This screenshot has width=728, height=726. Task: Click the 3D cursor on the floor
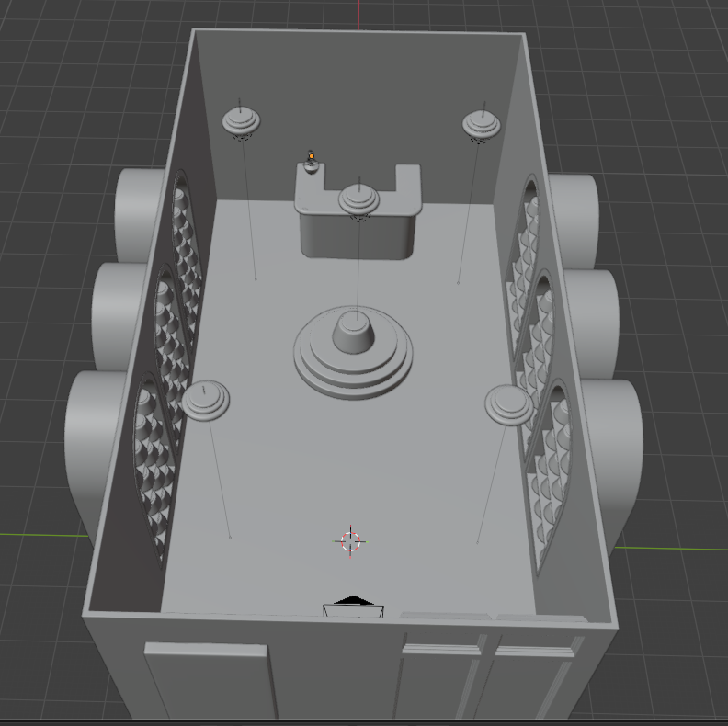[350, 541]
